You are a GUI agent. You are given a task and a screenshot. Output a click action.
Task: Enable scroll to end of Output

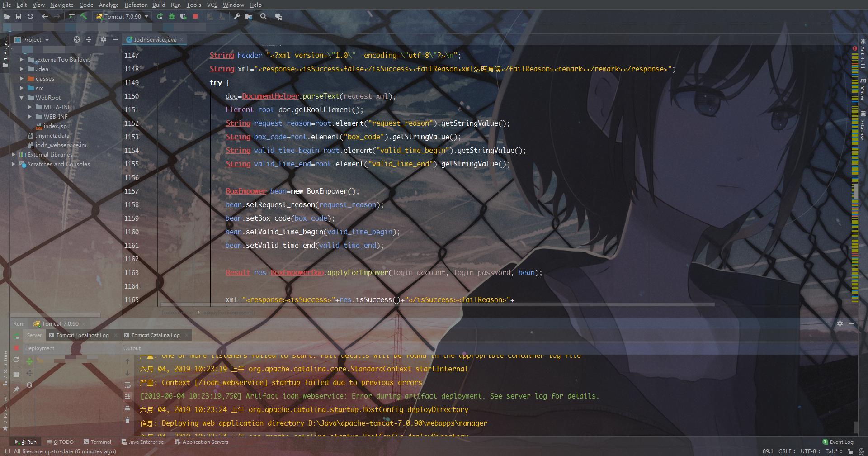coord(127,396)
